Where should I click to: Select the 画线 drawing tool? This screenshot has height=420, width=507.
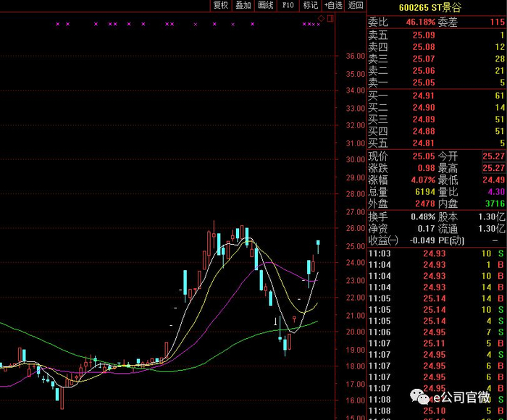tap(266, 5)
